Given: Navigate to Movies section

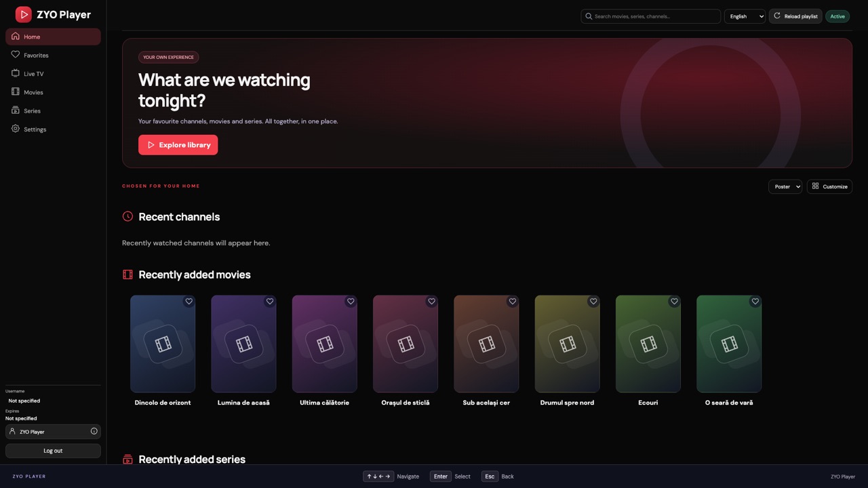Looking at the screenshot, I should 53,92.
